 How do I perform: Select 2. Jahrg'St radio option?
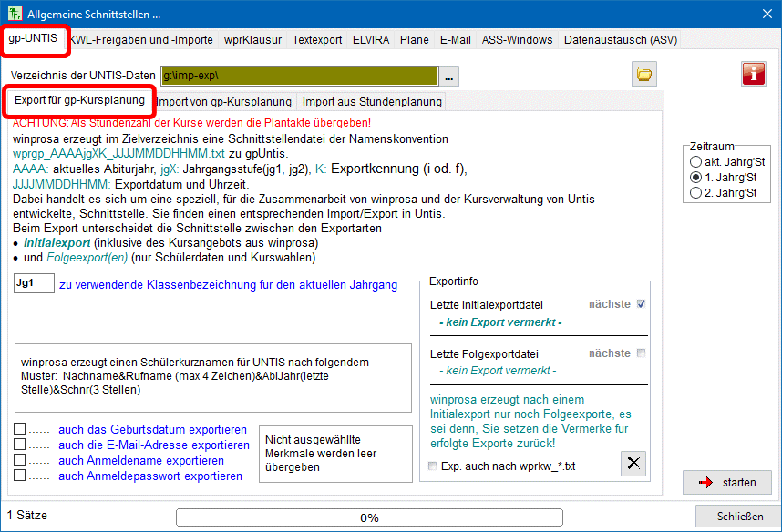pyautogui.click(x=696, y=192)
